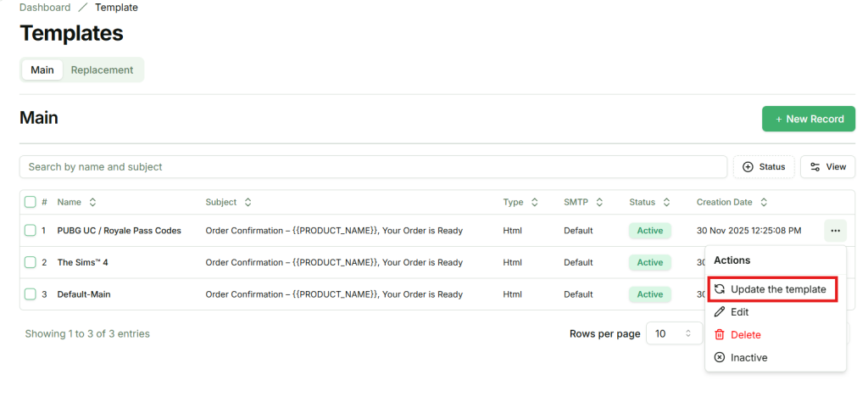This screenshot has width=868, height=397.
Task: Tick the select-all checkbox in table header
Action: pos(31,202)
